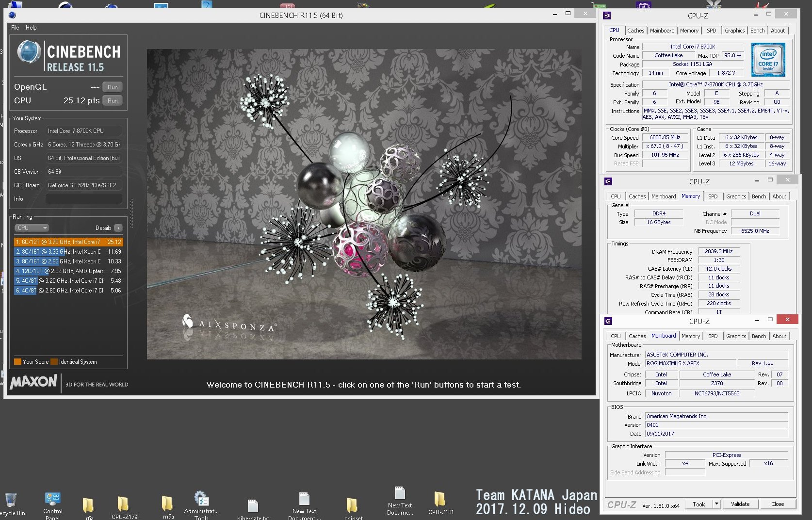Open CPU tab in middle CPU-Z window
The height and width of the screenshot is (520, 812).
point(616,196)
